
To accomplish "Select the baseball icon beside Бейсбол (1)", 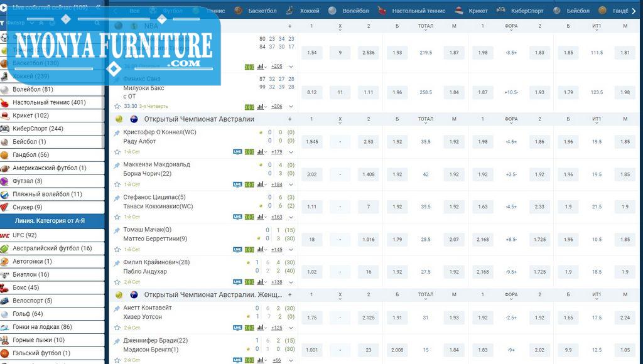I will (4, 142).
